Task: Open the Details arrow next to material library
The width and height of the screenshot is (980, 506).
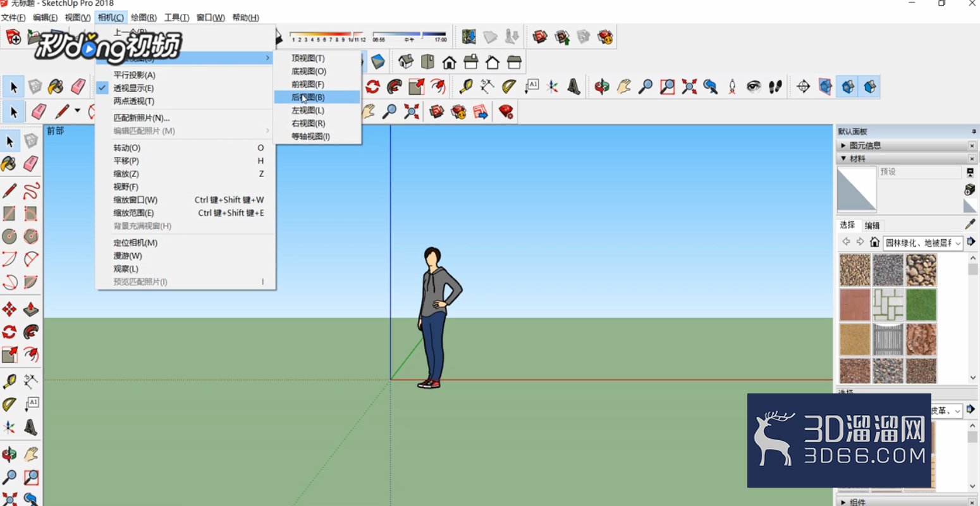Action: [x=971, y=242]
